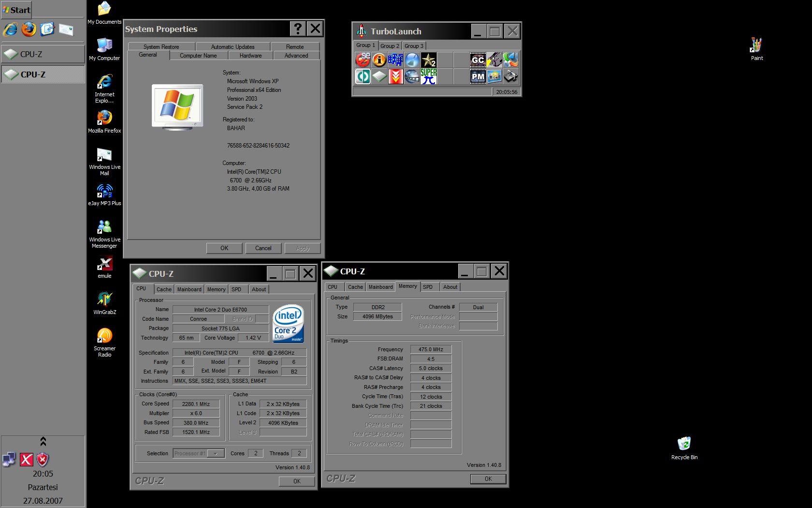Launch the hard drive tool icon in TurboLaunch
Viewport: 812px width, 508px height.
pos(511,76)
